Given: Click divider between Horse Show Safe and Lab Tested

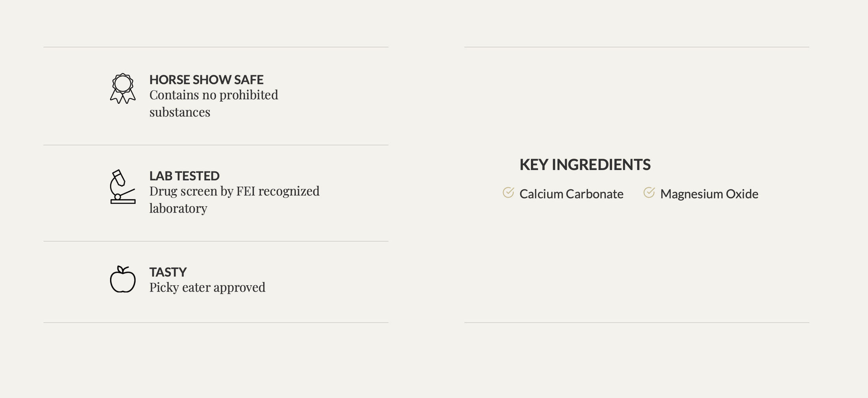Looking at the screenshot, I should point(216,145).
